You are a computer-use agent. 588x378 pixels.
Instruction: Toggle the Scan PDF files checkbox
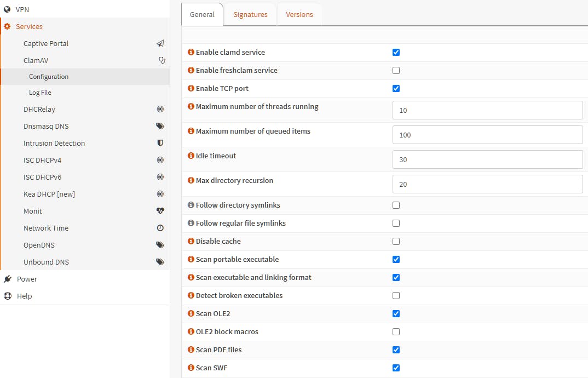click(x=396, y=350)
